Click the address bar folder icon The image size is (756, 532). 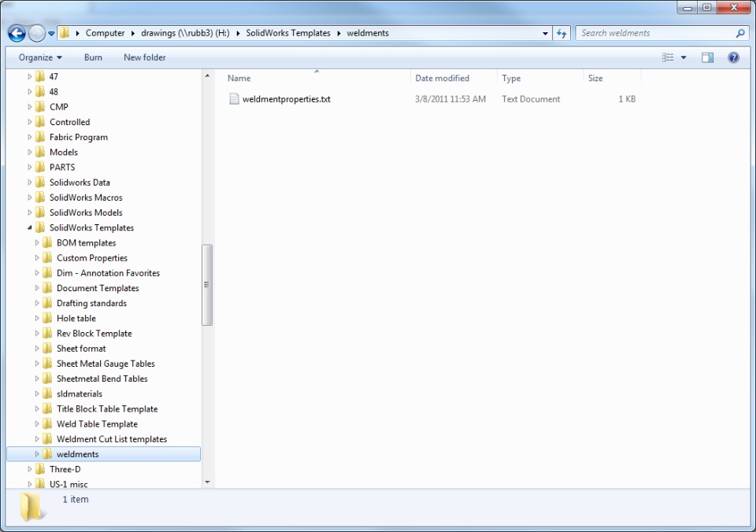65,33
